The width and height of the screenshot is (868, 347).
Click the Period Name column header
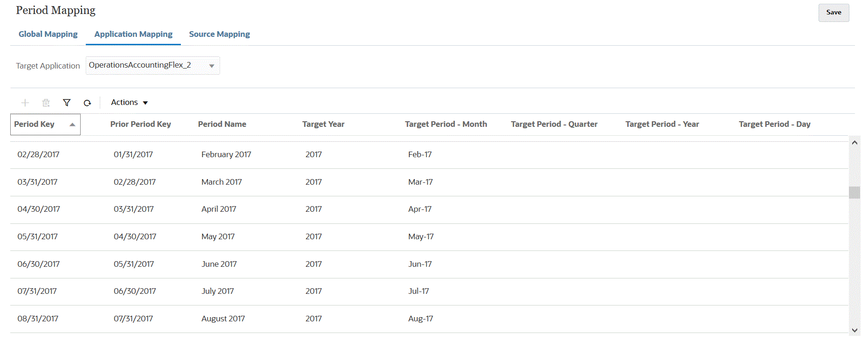tap(222, 124)
